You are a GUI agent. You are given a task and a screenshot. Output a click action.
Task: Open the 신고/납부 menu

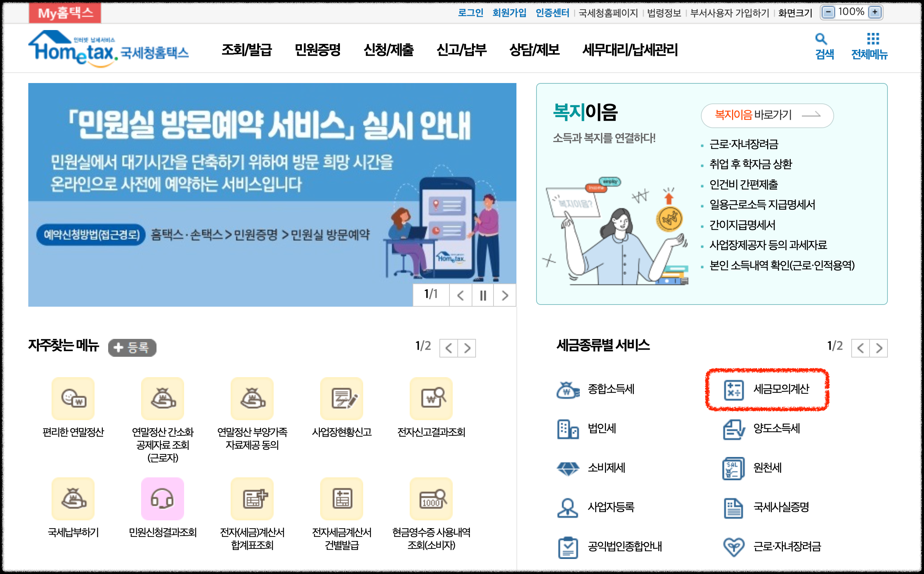(461, 50)
